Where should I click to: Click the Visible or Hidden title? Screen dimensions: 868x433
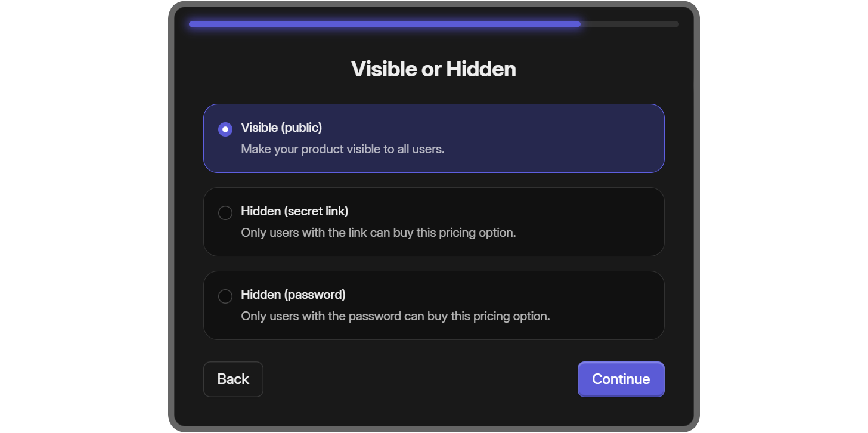click(434, 69)
